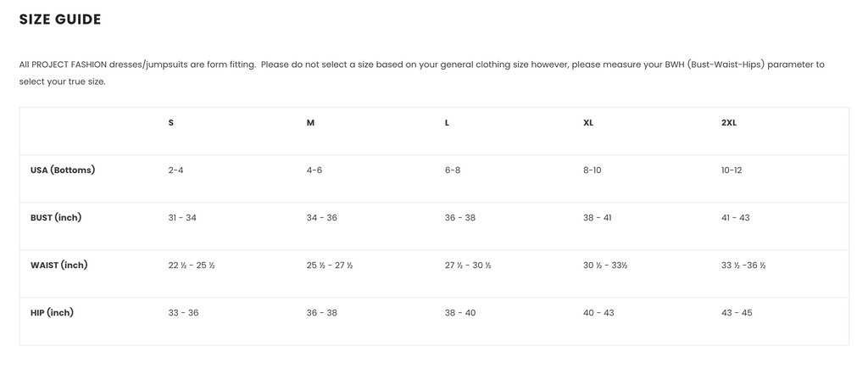Click the 34 - 36 bust cell
The image size is (868, 386).
click(322, 218)
